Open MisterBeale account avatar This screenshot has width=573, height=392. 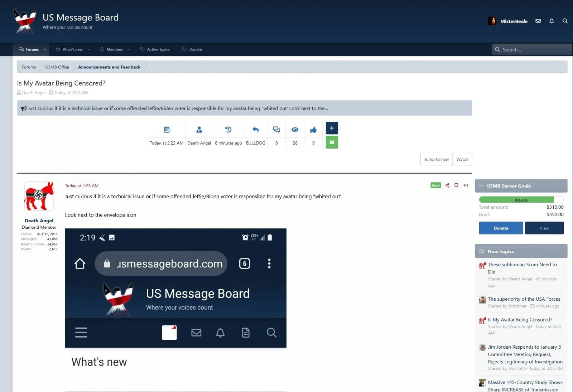(492, 21)
